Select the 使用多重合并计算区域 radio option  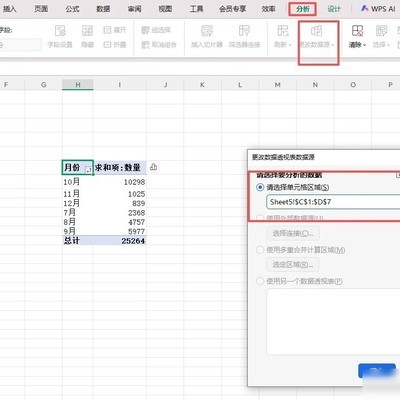(260, 250)
